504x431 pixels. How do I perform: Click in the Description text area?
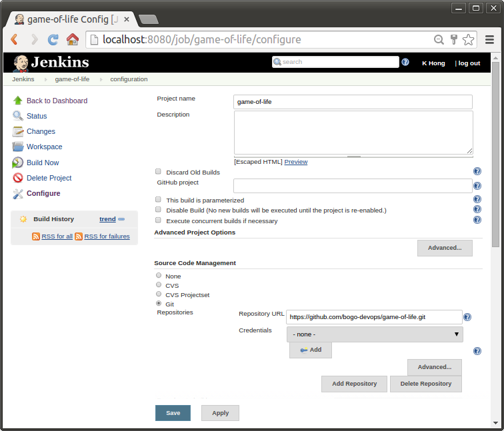pos(353,133)
